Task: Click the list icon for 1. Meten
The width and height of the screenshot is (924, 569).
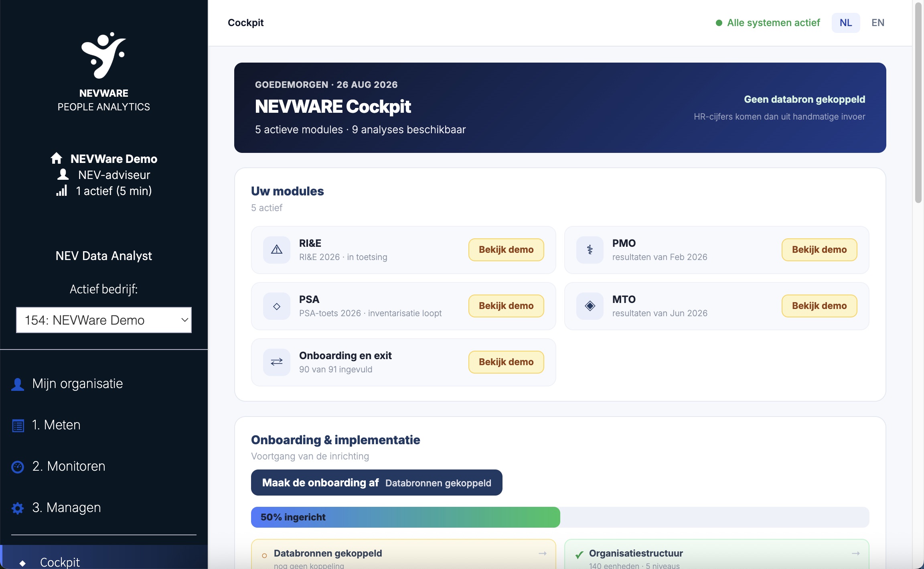Action: [18, 425]
